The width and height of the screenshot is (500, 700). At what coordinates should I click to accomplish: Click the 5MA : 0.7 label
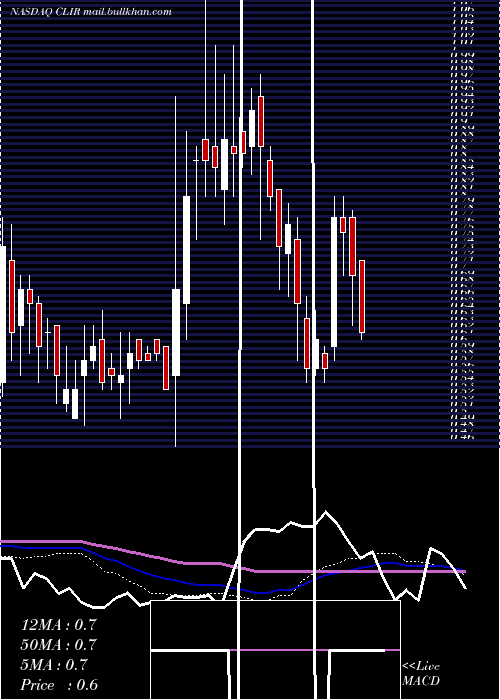[x=54, y=665]
